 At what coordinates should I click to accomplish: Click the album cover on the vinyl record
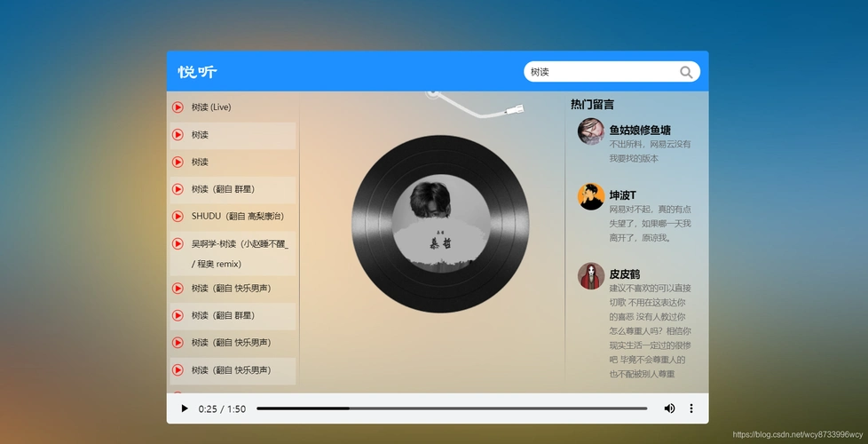click(x=441, y=224)
